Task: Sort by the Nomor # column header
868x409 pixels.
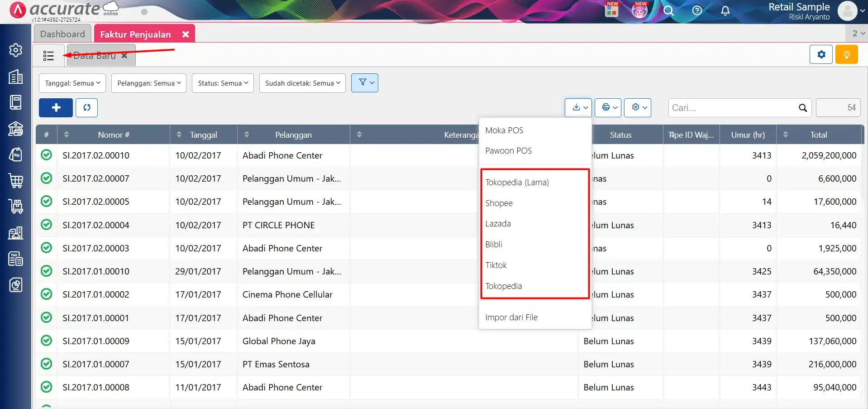Action: pyautogui.click(x=113, y=135)
